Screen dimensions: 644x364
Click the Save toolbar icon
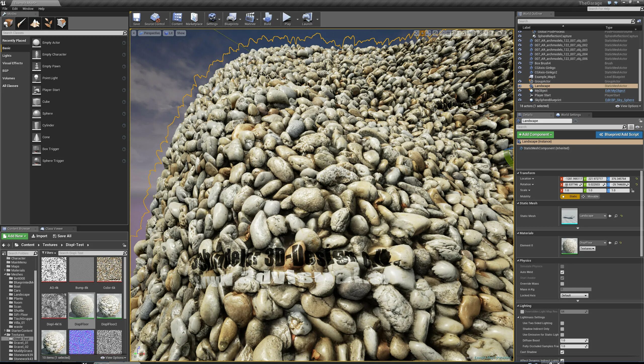pyautogui.click(x=136, y=19)
